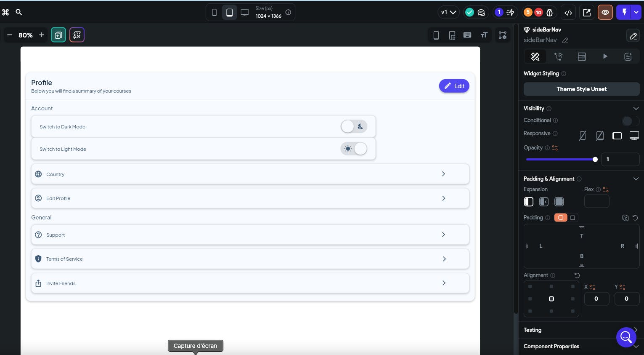The image size is (644, 355).
Task: Click the Theme Style Unset button
Action: pos(581,89)
